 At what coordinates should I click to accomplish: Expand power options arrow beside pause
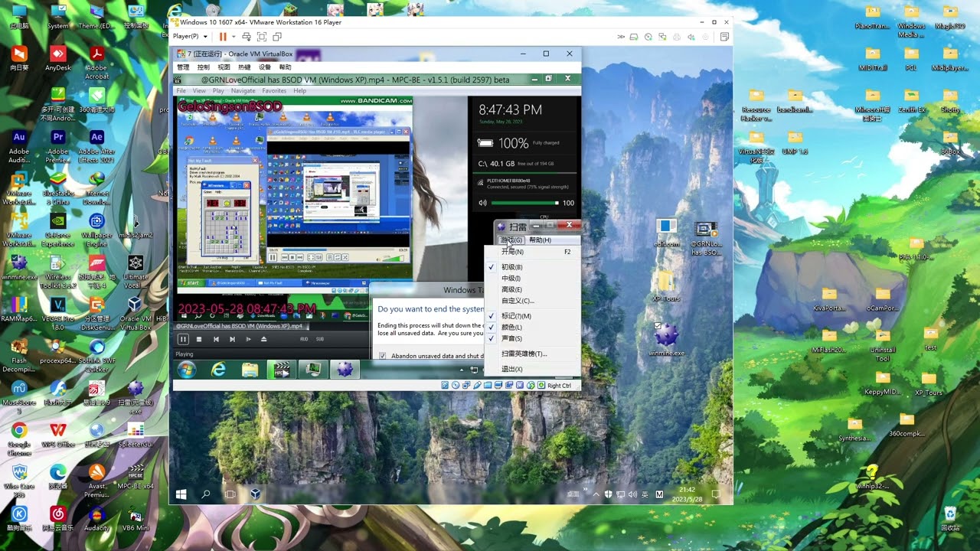point(232,37)
